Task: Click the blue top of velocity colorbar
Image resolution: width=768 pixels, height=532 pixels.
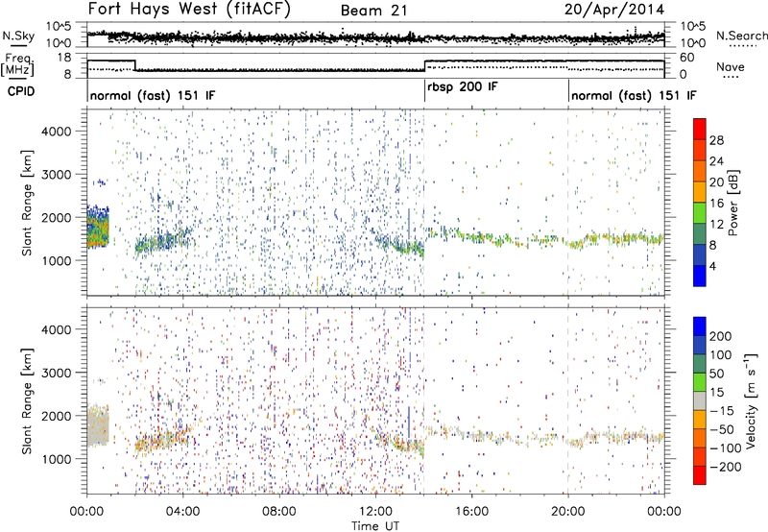Action: [x=700, y=326]
